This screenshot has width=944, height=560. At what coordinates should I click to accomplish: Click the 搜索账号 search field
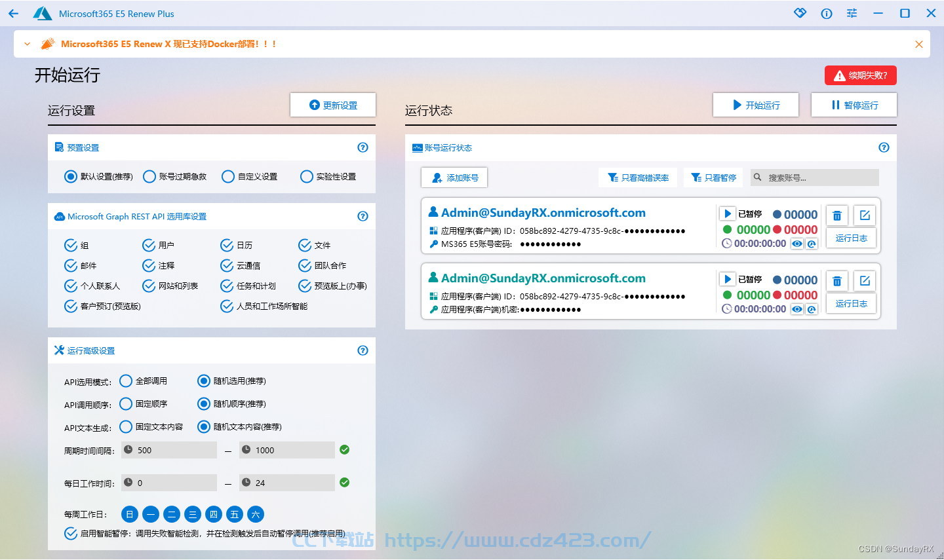click(x=815, y=177)
